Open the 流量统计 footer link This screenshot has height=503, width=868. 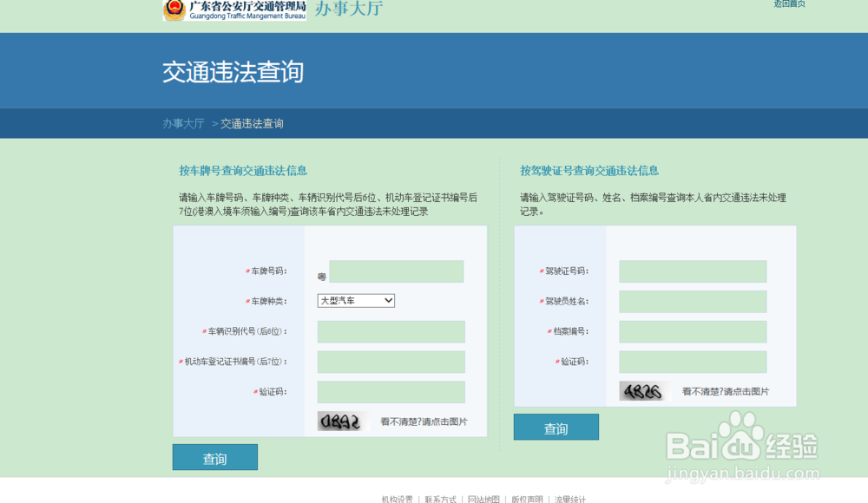(572, 499)
